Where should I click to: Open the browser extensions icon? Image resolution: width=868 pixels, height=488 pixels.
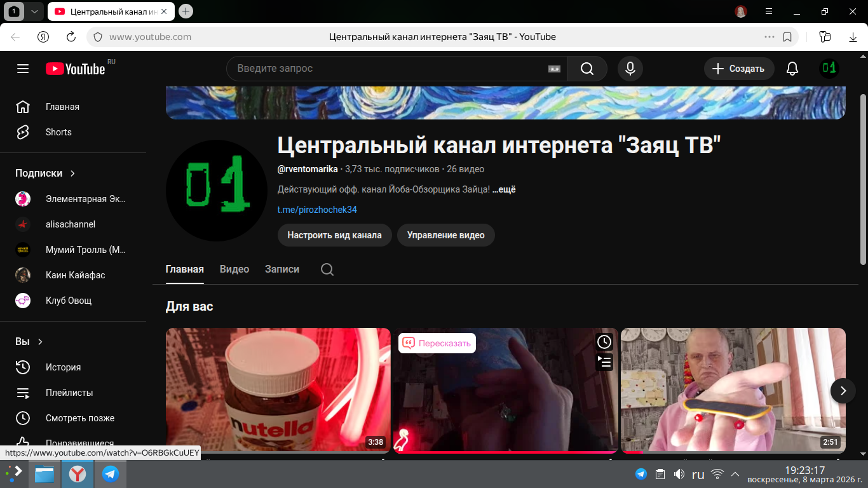coord(825,37)
